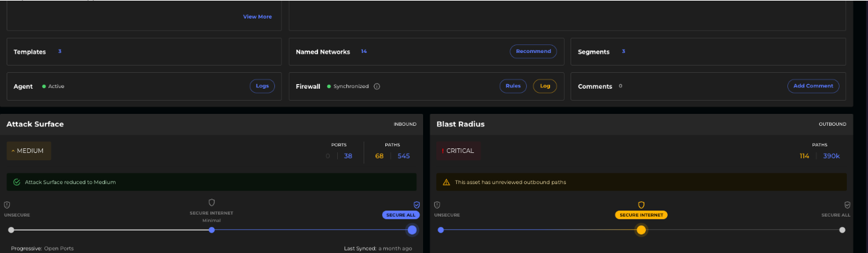Open the Agent Logs button
868x253 pixels.
pos(262,86)
